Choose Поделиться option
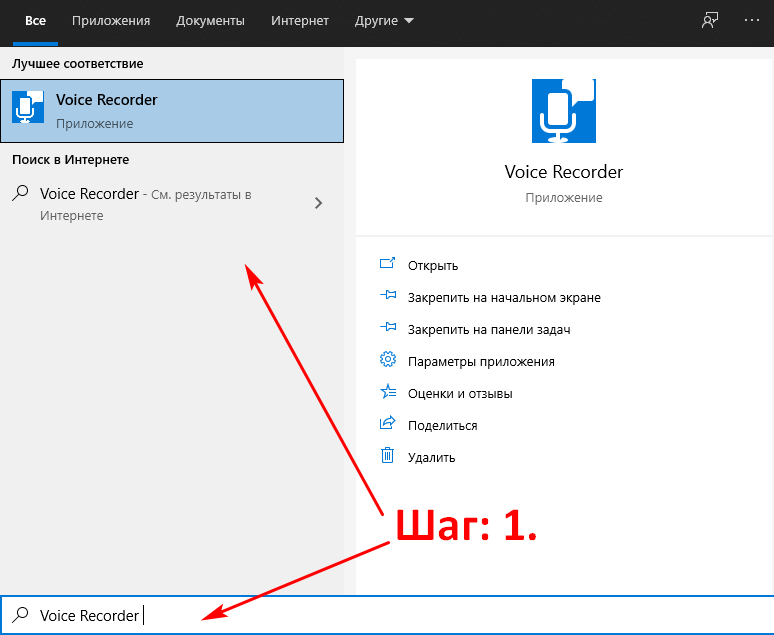774x635 pixels. 442,426
